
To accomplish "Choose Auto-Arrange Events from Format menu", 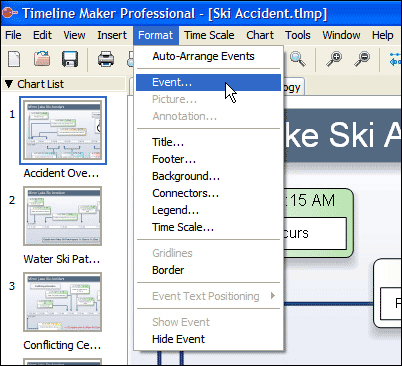I will click(208, 56).
